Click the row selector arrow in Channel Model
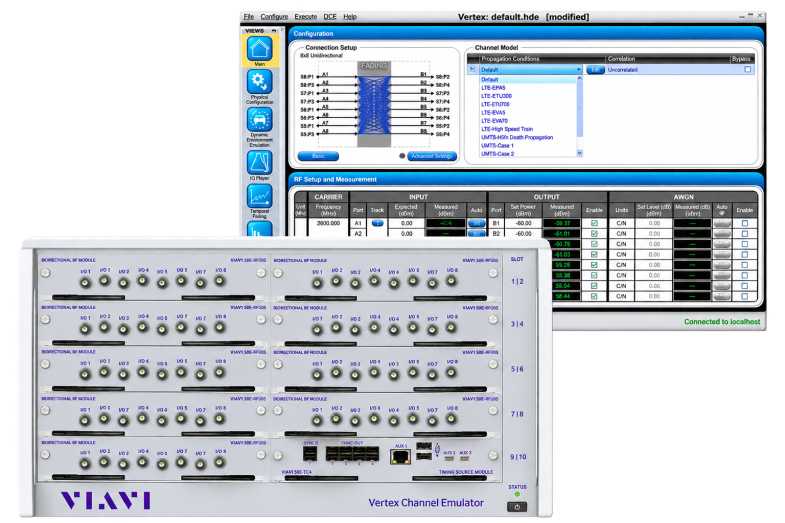785x523 pixels. coord(472,70)
